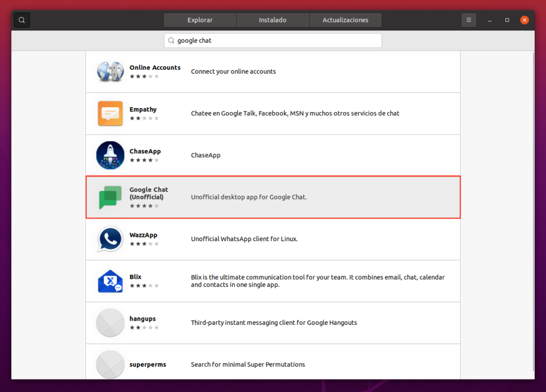Click the vertical scrollbar of results list
Image resolution: width=546 pixels, height=392 pixels.
(533, 211)
